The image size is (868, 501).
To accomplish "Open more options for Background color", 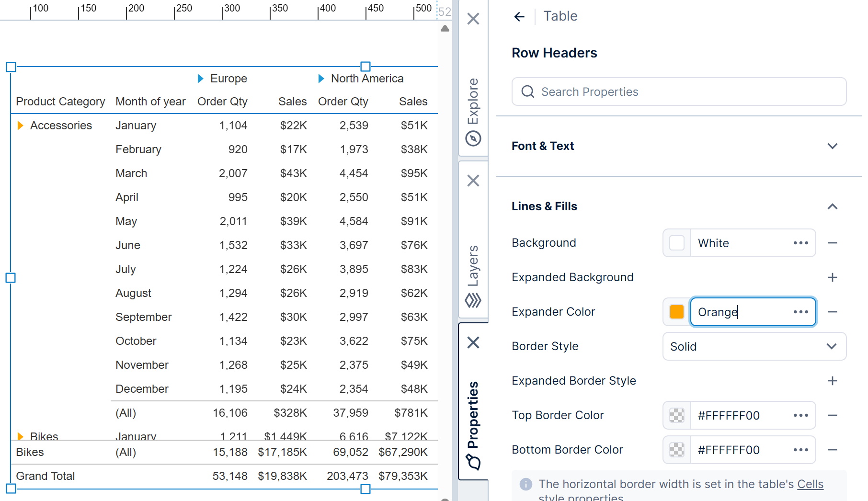I will pyautogui.click(x=800, y=243).
